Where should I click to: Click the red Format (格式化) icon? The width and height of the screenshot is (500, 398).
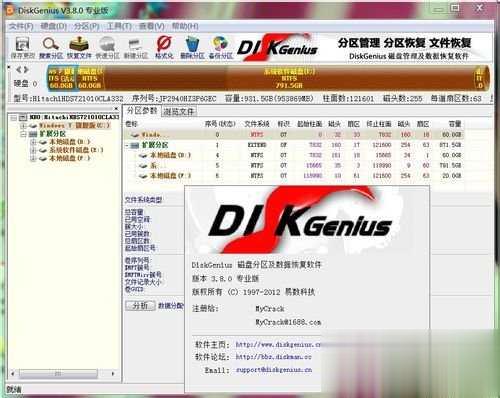pos(164,48)
